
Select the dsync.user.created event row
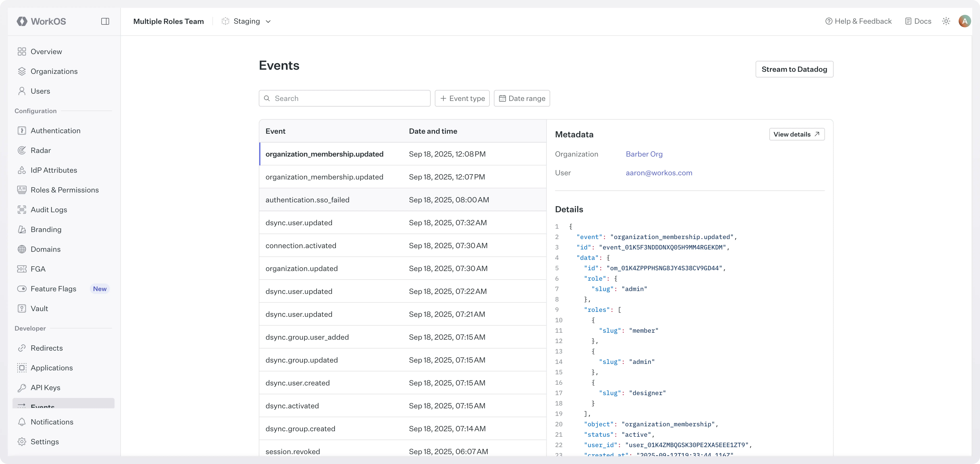[x=403, y=383]
